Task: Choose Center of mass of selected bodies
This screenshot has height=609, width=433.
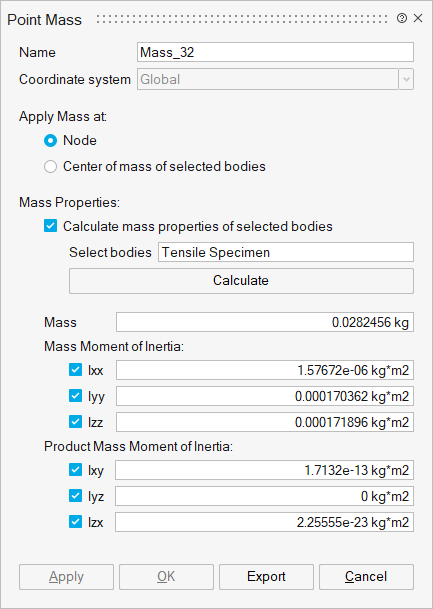Action: tap(50, 167)
